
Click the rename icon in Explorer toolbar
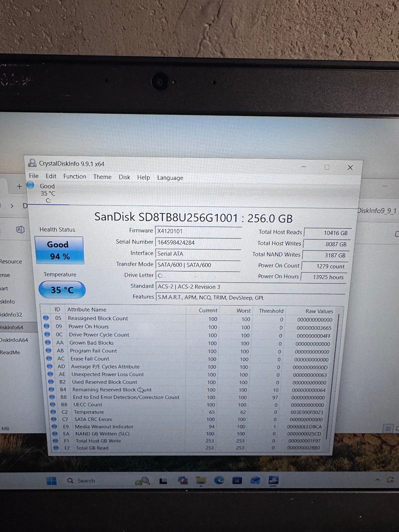[x=20, y=229]
